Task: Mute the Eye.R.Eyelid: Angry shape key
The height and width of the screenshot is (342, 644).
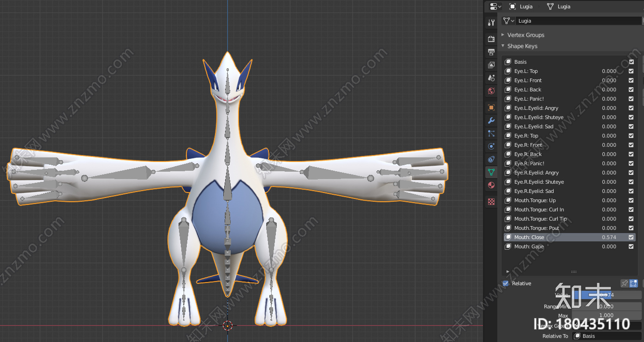Action: [x=631, y=173]
